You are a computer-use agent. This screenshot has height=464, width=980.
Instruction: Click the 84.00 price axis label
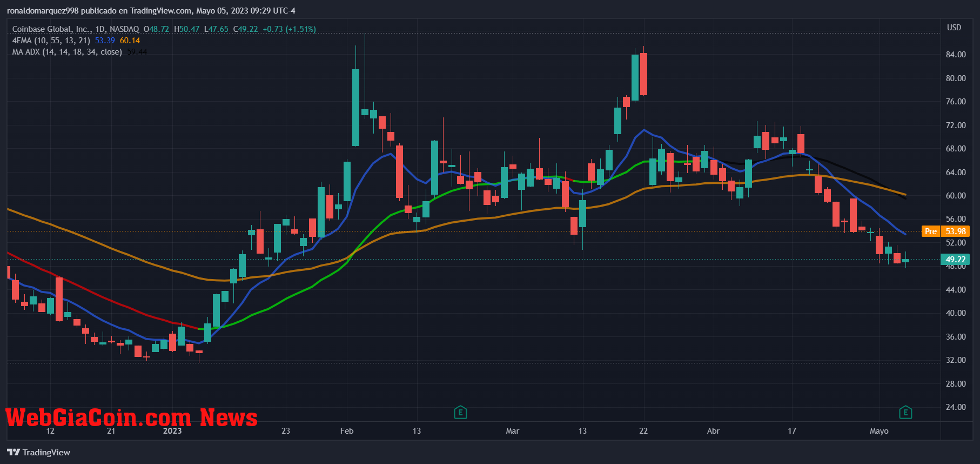tap(956, 55)
